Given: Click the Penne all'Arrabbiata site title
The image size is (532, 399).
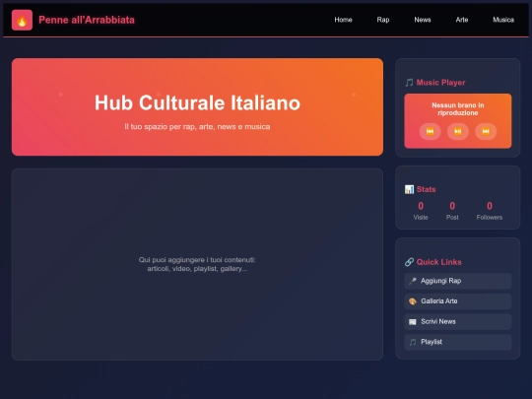Looking at the screenshot, I should (x=87, y=20).
